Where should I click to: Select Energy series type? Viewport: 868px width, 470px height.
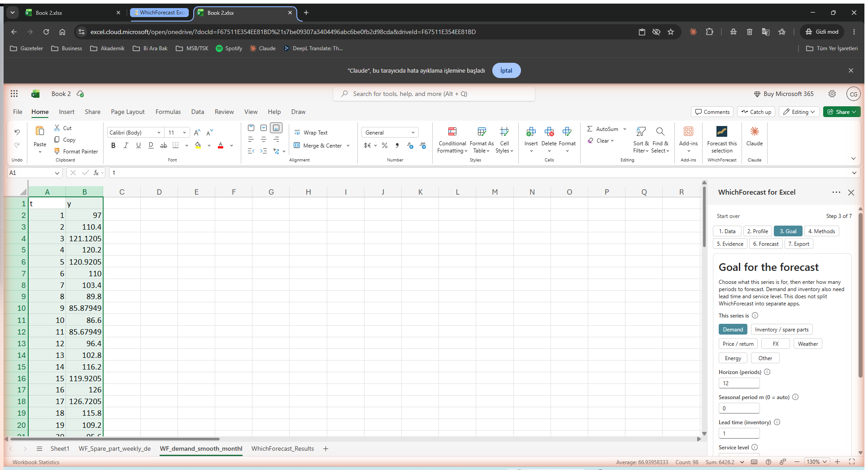(x=733, y=358)
